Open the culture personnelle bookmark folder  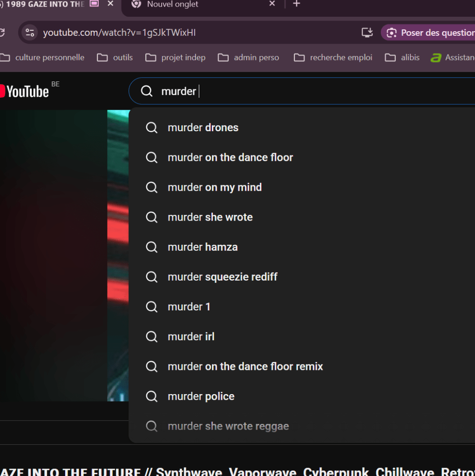(43, 58)
